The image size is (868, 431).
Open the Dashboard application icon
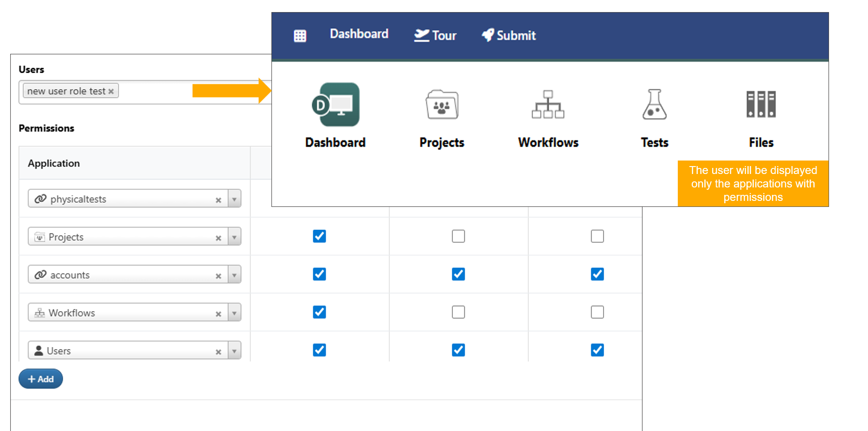(335, 105)
